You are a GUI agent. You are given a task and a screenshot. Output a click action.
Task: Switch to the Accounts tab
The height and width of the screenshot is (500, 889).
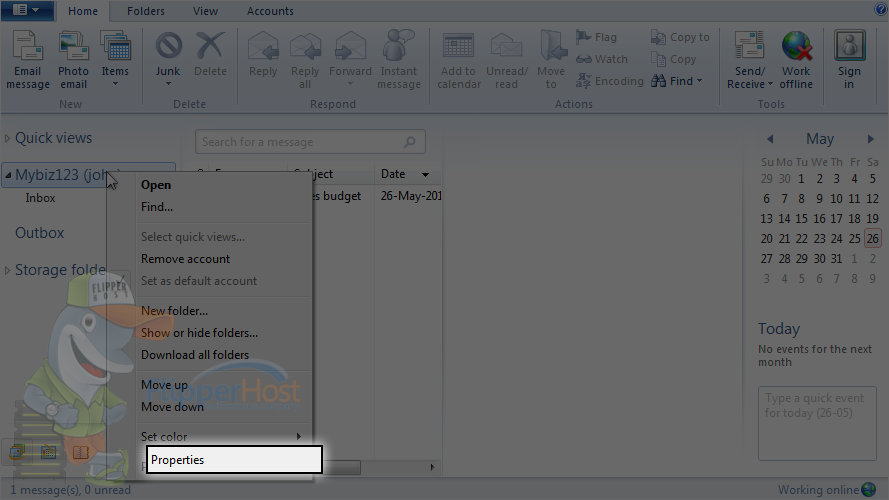[x=270, y=11]
